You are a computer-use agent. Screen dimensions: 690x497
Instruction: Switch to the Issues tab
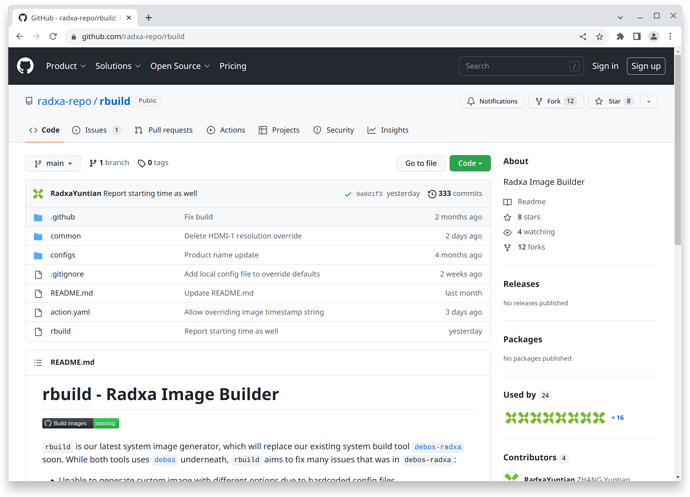point(96,130)
